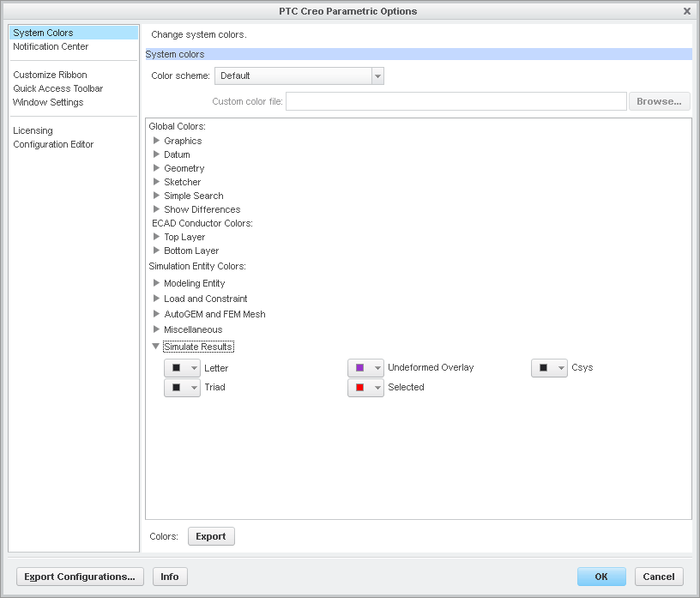The height and width of the screenshot is (598, 700).
Task: Click the ECAD Conductor Colors heading
Action: click(202, 223)
